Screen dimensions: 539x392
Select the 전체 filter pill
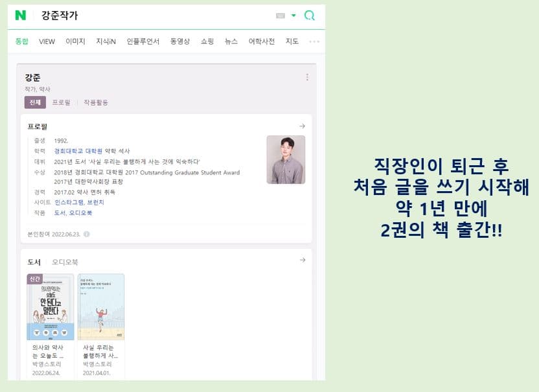click(x=35, y=102)
